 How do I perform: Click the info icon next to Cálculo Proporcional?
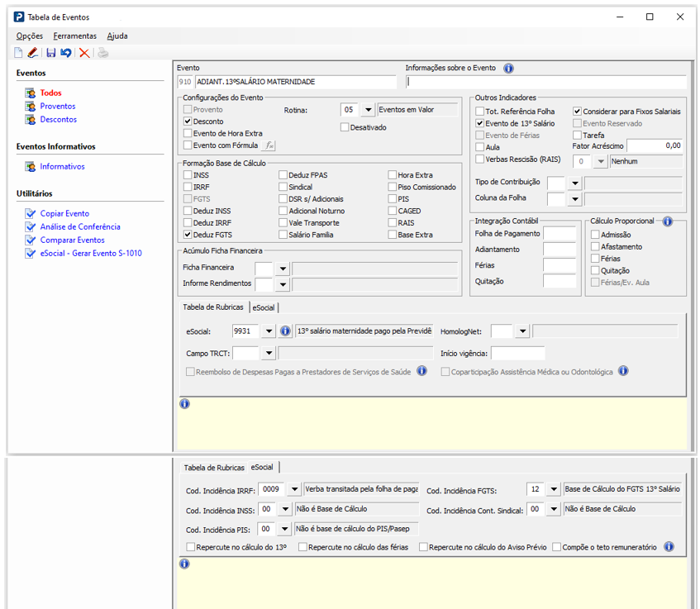668,221
